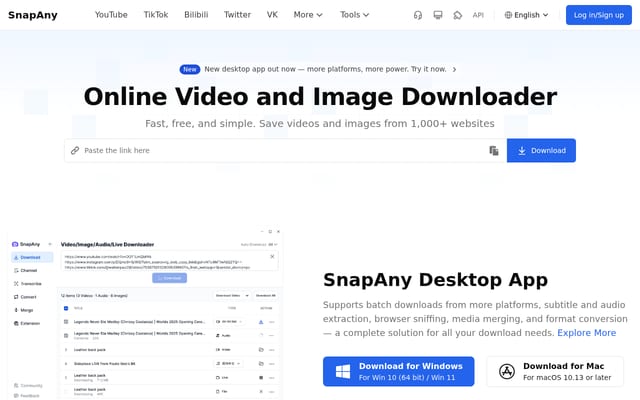Expand the Tools dropdown menu
This screenshot has width=640, height=400.
tap(355, 15)
